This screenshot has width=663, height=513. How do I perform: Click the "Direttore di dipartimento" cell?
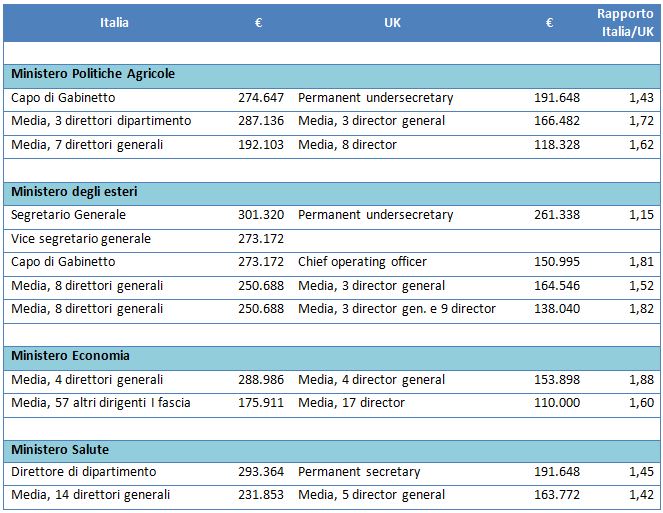84,472
